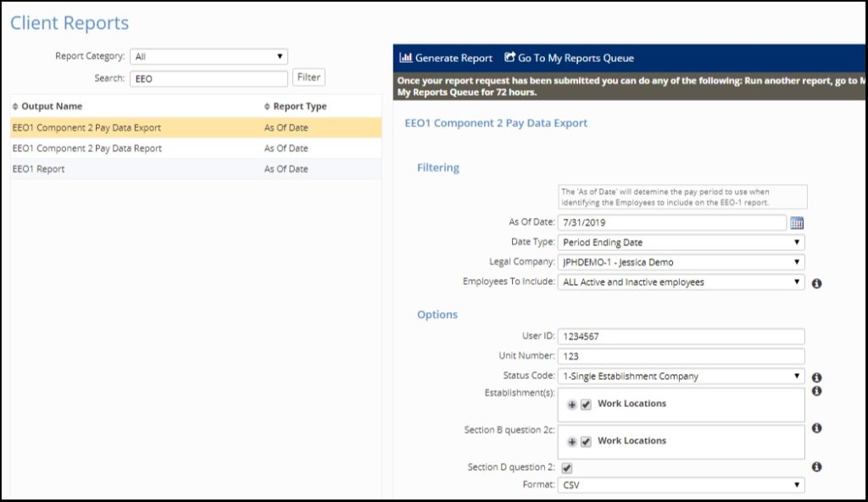Click the Filter button
The height and width of the screenshot is (502, 868).
pos(309,77)
